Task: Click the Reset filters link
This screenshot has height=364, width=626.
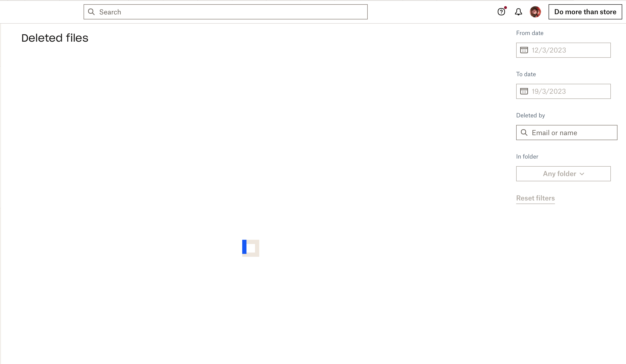Action: tap(535, 199)
